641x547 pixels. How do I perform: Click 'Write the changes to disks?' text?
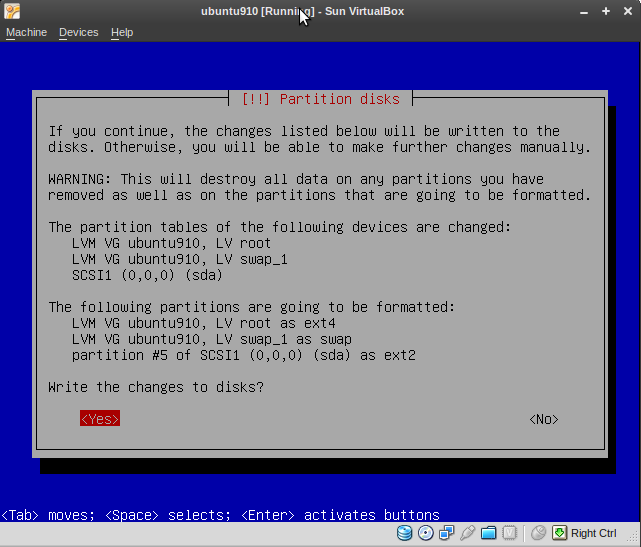pyautogui.click(x=156, y=387)
